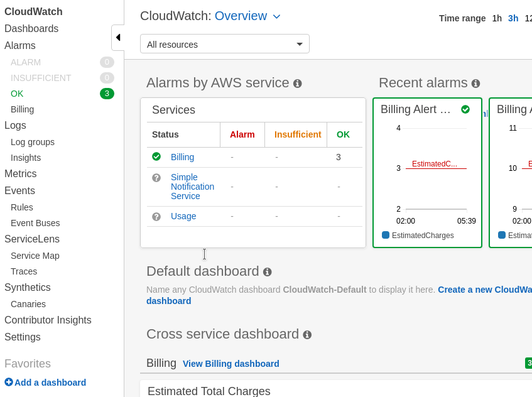Screen dimensions: 532x397
Task: Open Metrics in the sidebar
Action: (21, 174)
